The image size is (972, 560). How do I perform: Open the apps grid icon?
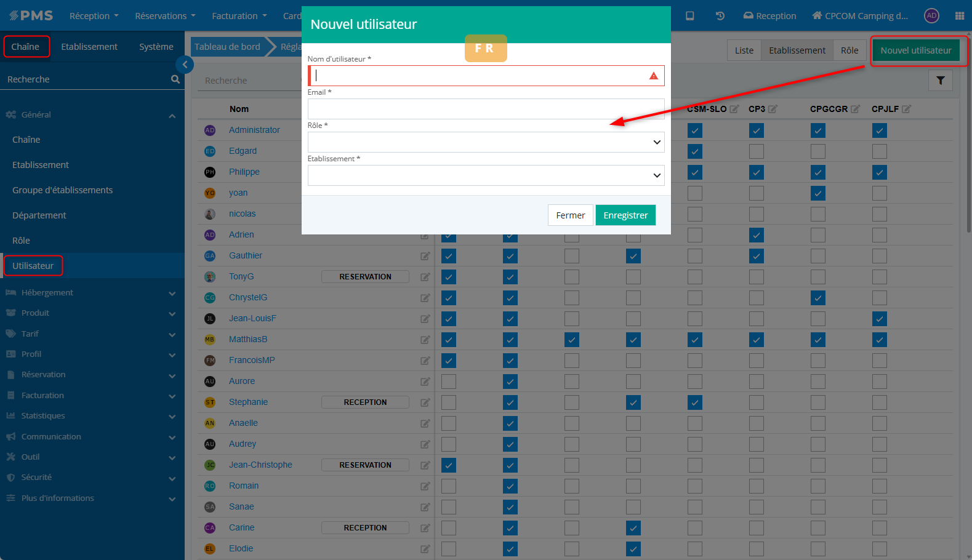coord(959,16)
